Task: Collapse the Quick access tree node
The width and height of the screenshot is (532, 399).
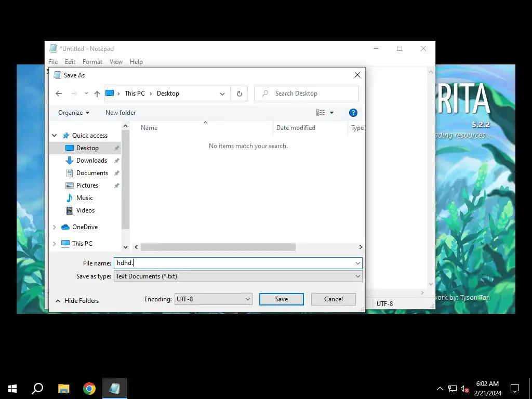Action: pyautogui.click(x=54, y=136)
